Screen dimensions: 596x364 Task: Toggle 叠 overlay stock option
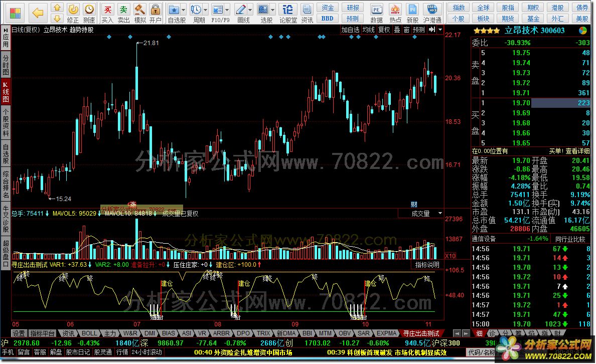397,30
